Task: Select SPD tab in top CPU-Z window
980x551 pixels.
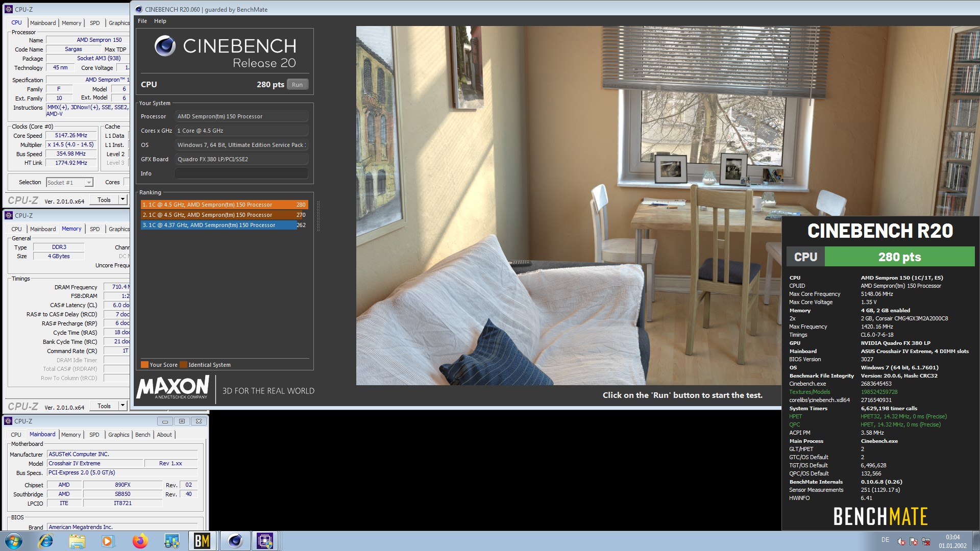Action: point(95,23)
